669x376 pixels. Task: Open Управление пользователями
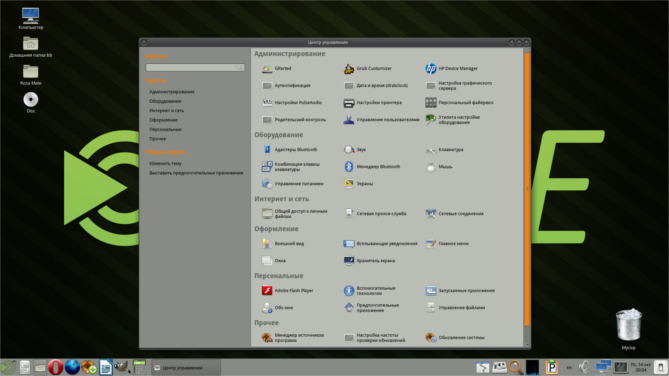(x=381, y=120)
